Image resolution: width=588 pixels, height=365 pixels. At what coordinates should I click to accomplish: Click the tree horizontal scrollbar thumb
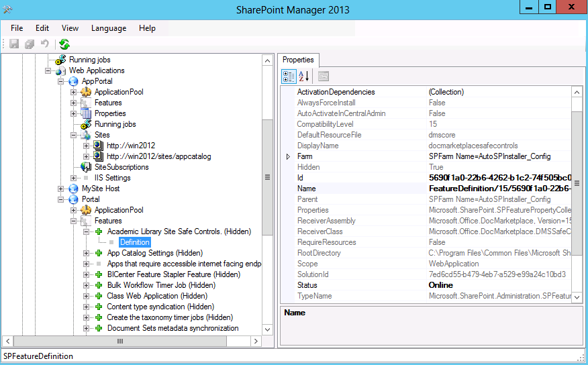click(x=120, y=341)
